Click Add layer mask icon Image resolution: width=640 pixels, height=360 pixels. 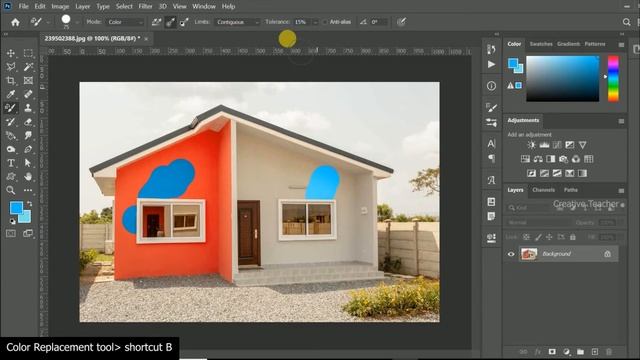pos(552,351)
